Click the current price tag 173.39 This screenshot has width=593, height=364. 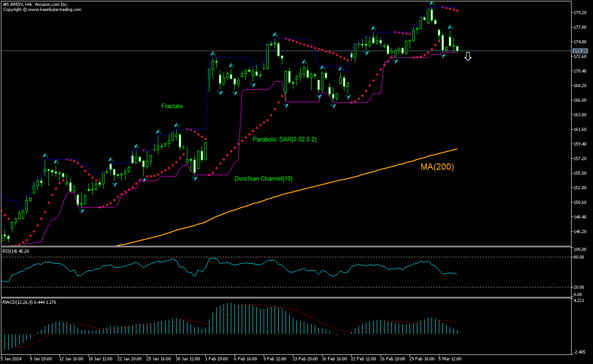[579, 51]
